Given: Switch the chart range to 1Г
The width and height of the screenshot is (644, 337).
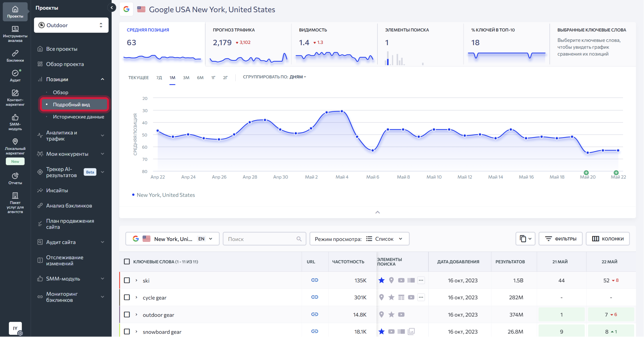Looking at the screenshot, I should (x=213, y=78).
